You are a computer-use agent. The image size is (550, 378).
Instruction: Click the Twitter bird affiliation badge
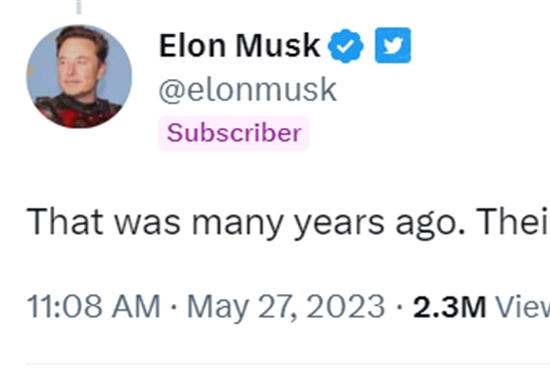coord(393,45)
